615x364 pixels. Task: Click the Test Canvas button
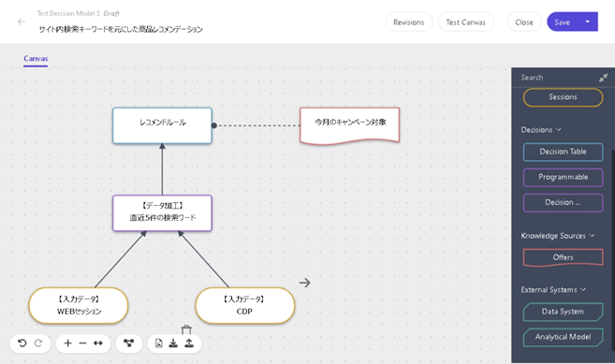pyautogui.click(x=465, y=22)
